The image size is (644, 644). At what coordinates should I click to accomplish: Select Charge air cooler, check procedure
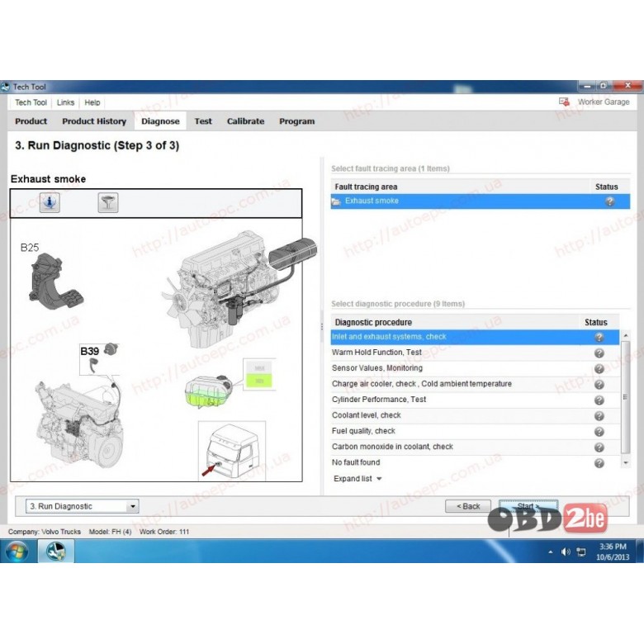[x=475, y=384]
